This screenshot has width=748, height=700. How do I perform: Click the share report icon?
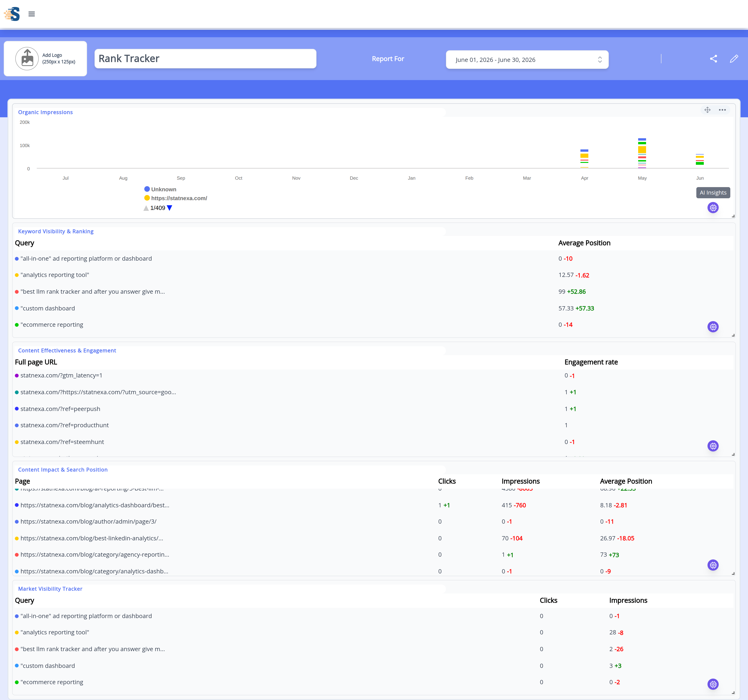pyautogui.click(x=713, y=59)
